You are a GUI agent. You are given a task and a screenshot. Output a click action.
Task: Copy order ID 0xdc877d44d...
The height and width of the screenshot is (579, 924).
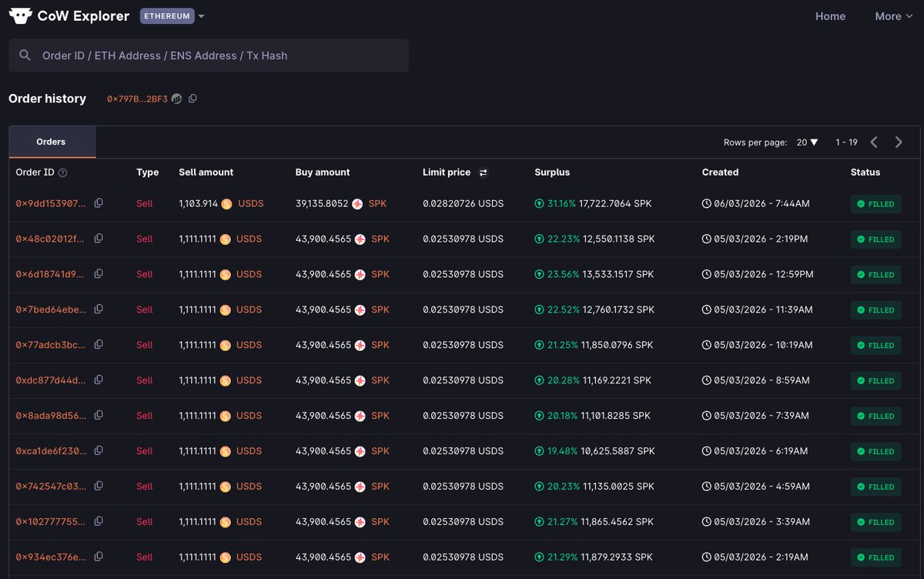tap(99, 380)
